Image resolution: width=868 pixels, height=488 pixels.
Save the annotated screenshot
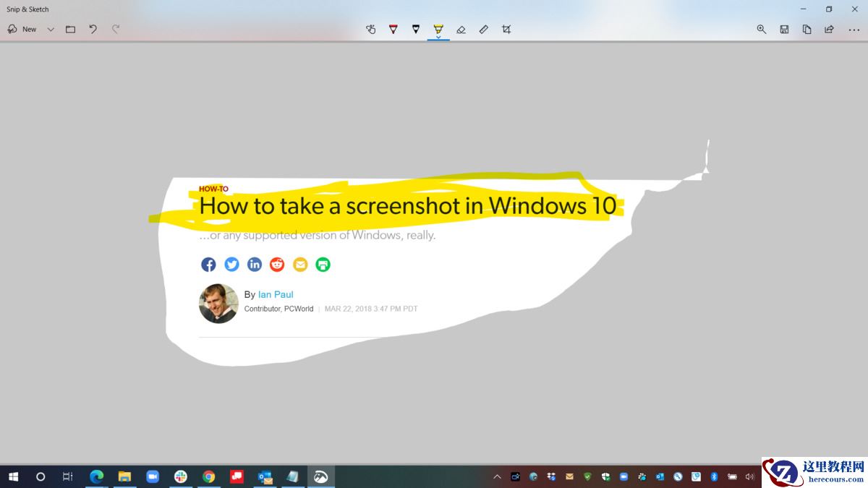click(784, 29)
